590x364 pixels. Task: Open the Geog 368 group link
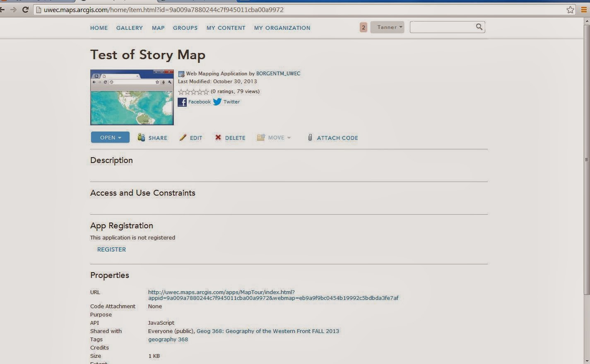click(268, 331)
